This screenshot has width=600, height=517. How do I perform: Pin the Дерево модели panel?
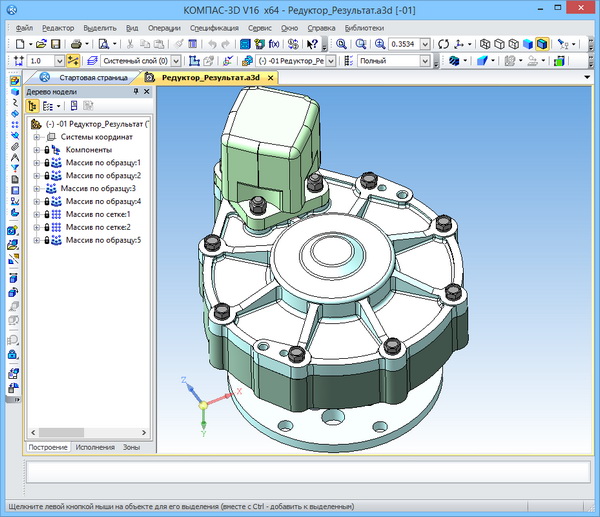pos(135,91)
